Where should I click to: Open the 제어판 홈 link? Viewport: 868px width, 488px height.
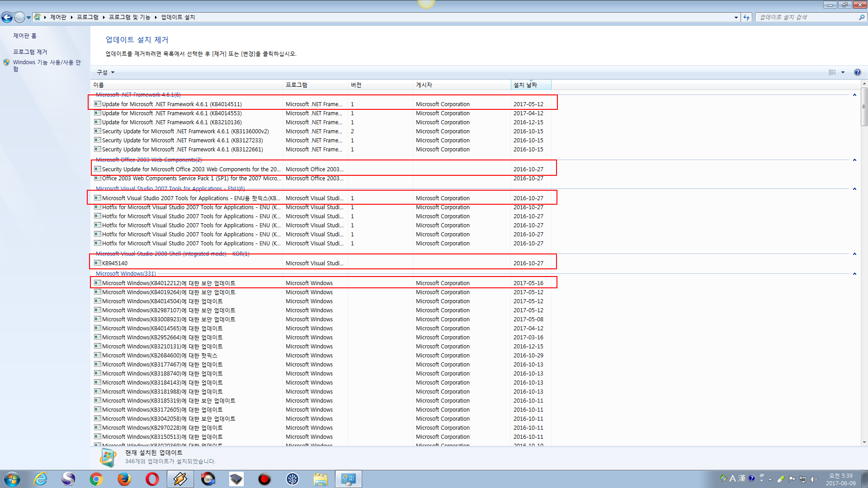tap(25, 36)
